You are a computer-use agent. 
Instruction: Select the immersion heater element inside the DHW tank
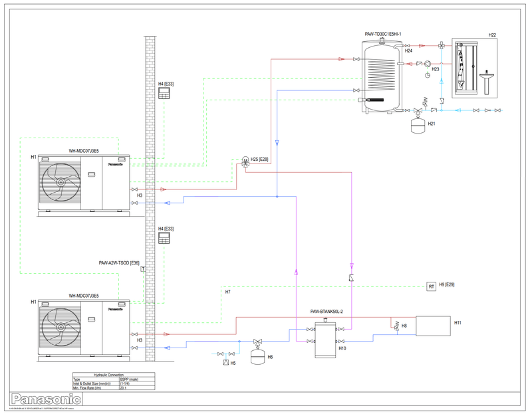(371, 100)
